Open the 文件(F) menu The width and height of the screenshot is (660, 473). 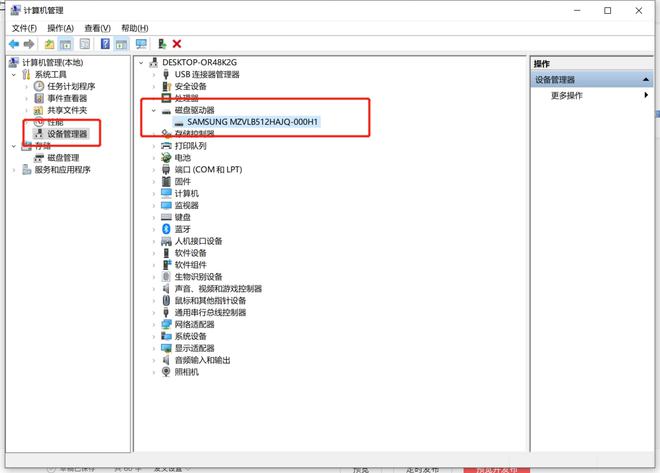click(24, 28)
